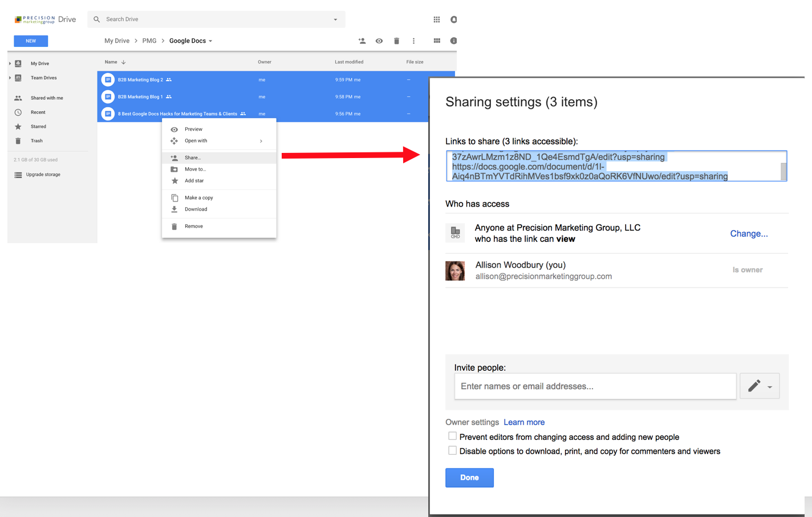Click the eye preview icon in toolbar
Screen dimensions: 812x517
(x=379, y=41)
